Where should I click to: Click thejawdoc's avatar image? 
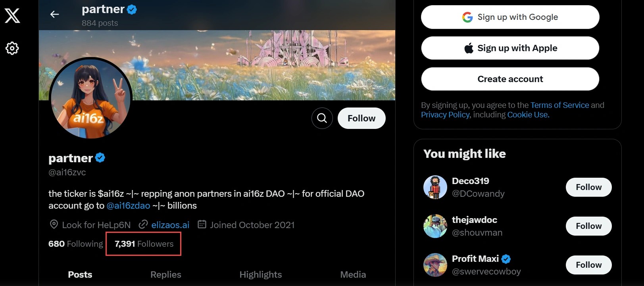435,226
